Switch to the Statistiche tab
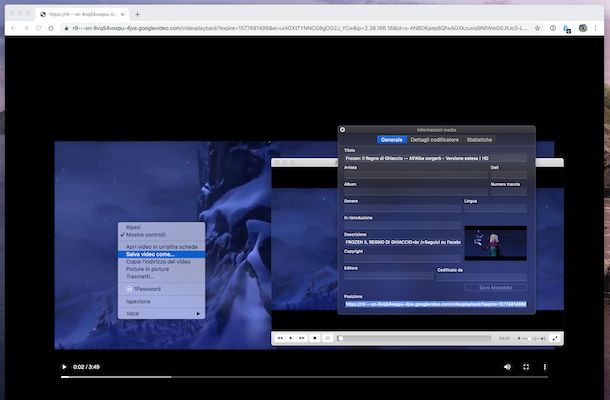This screenshot has width=610, height=400. point(479,140)
